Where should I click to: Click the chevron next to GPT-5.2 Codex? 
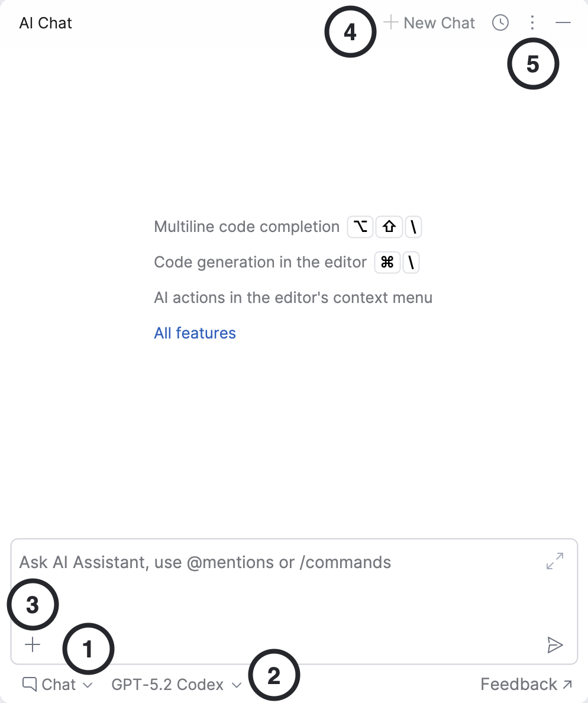[x=237, y=685]
